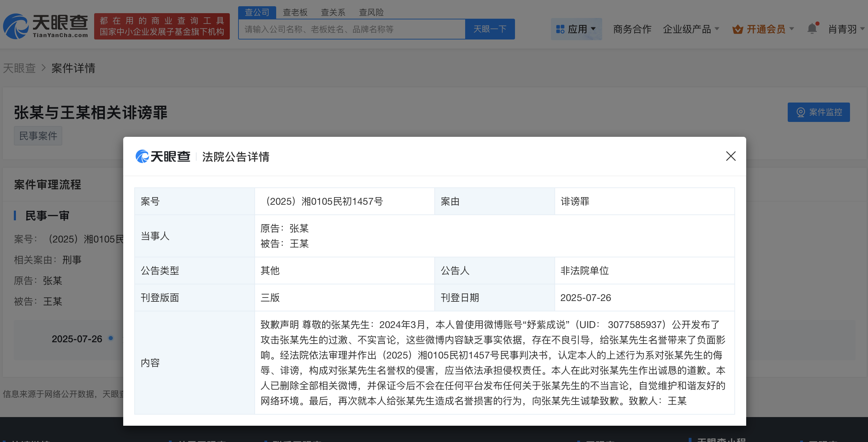Click the crown VIP membership icon
This screenshot has height=442, width=868.
tap(738, 29)
